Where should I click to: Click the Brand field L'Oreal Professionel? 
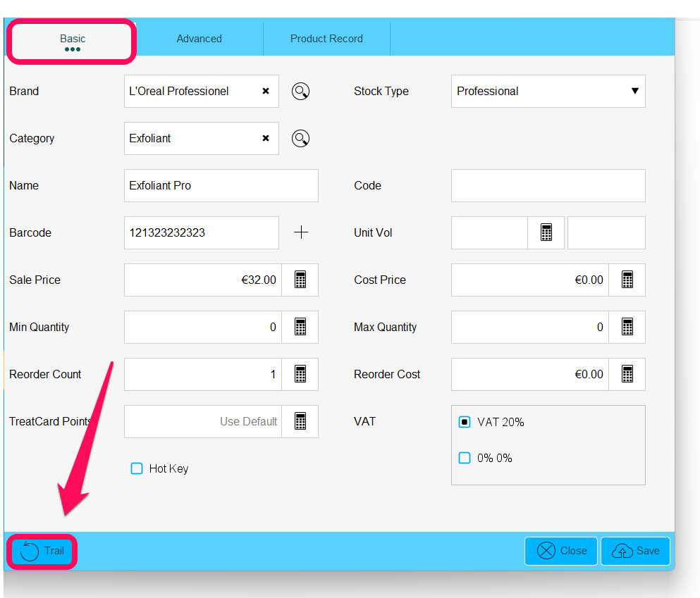coord(202,92)
